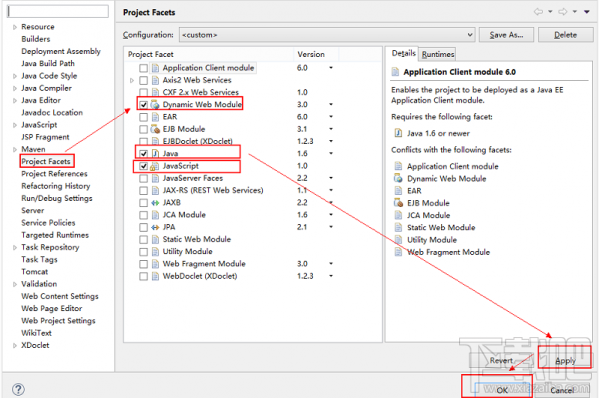
Task: Uncheck the Dynamic Web Module checkbox
Action: pyautogui.click(x=143, y=104)
